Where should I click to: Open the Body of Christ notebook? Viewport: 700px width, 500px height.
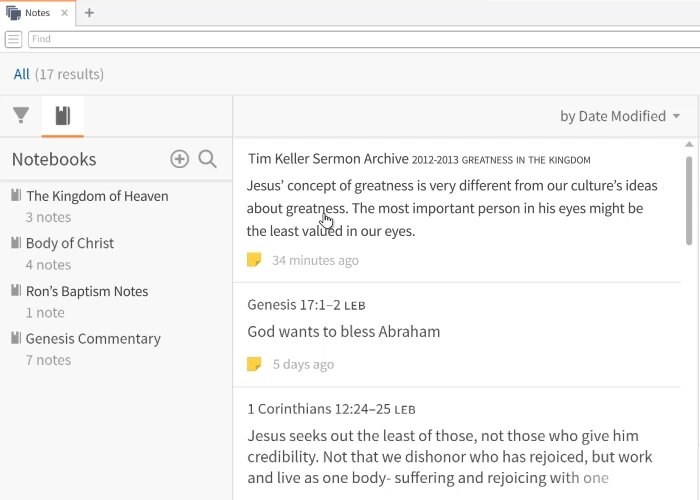(x=70, y=243)
